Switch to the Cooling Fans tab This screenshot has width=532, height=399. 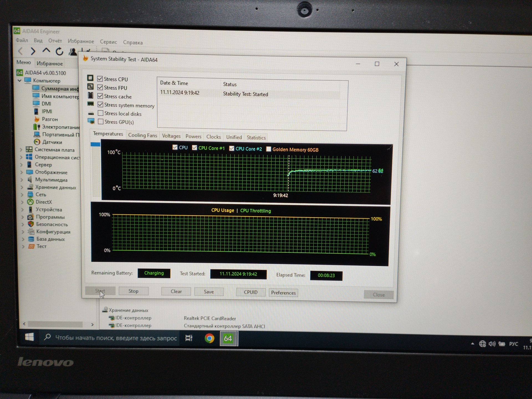(142, 135)
